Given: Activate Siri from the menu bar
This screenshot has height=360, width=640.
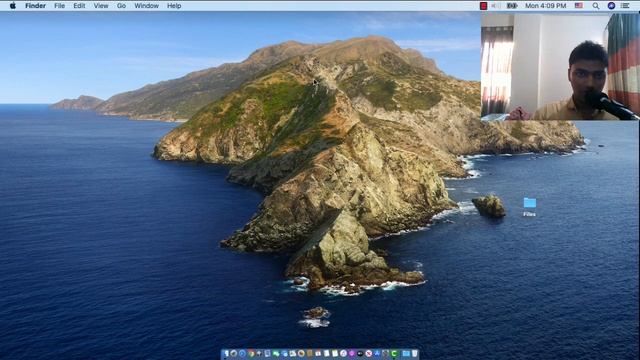Looking at the screenshot, I should pyautogui.click(x=611, y=6).
